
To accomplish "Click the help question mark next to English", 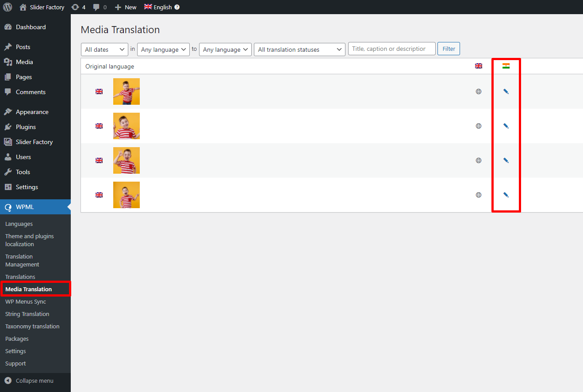I will click(177, 7).
